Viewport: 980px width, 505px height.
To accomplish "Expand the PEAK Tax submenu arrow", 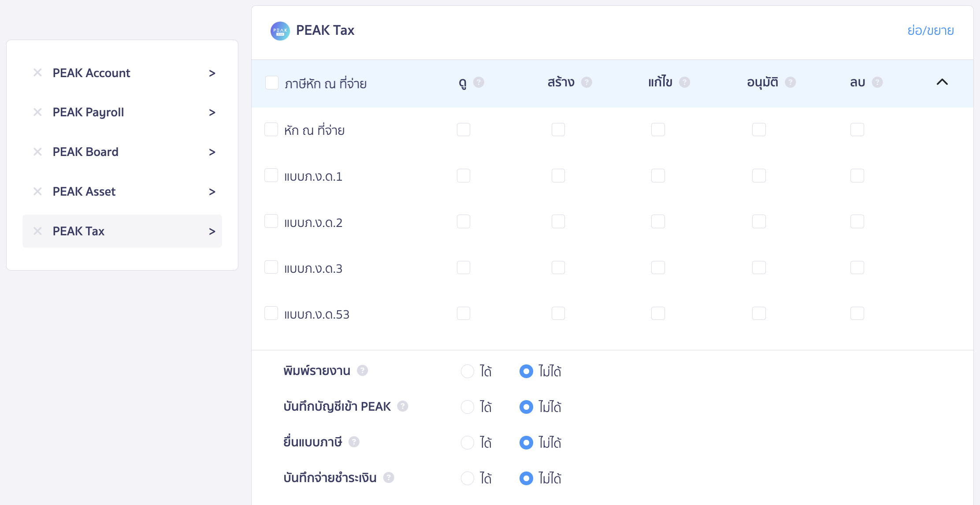I will coord(212,231).
